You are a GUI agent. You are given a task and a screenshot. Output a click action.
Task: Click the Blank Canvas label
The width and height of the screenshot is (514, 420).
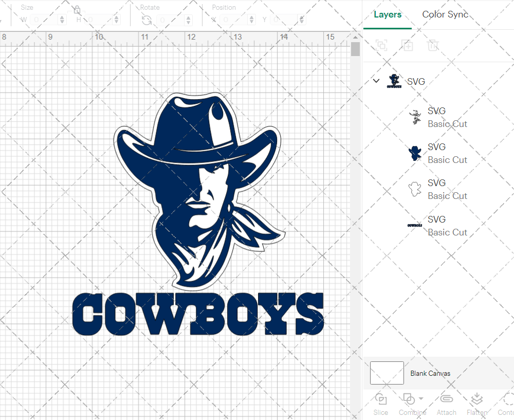(430, 373)
